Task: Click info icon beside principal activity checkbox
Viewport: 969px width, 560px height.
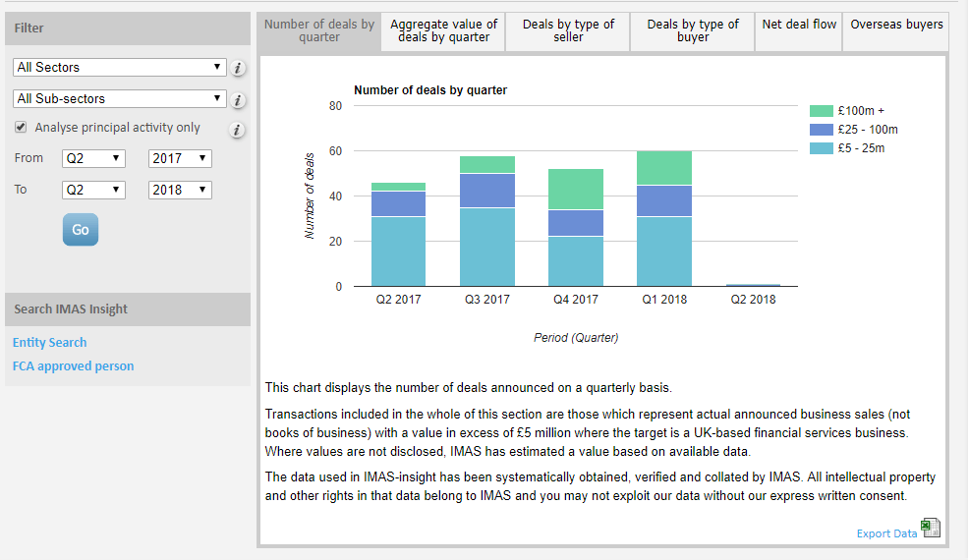Action: point(238,130)
